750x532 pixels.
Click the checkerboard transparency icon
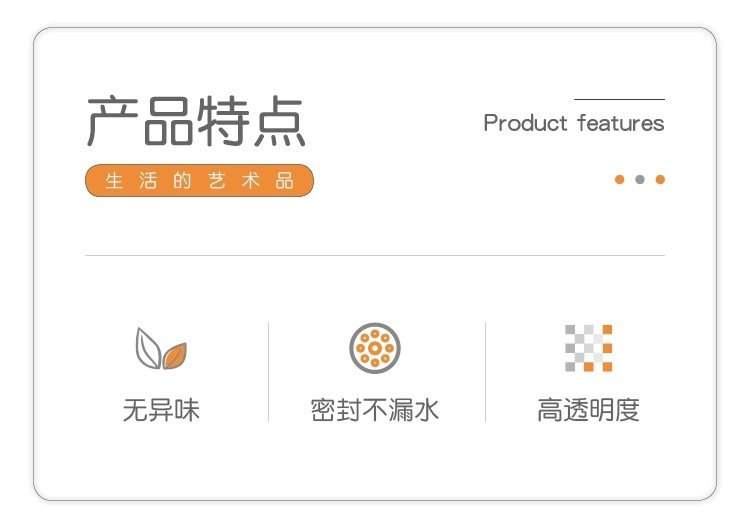point(588,348)
